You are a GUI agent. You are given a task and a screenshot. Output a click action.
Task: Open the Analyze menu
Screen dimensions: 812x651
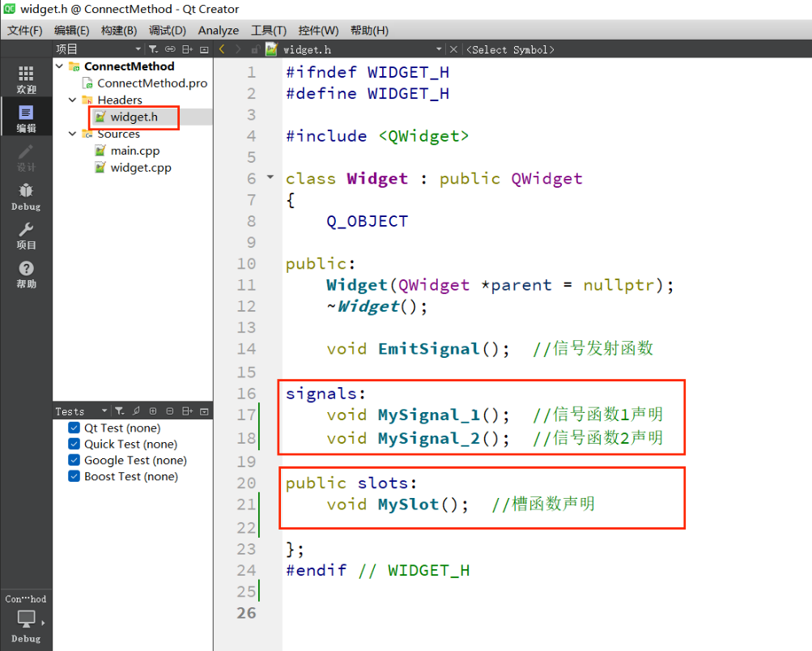click(x=219, y=31)
